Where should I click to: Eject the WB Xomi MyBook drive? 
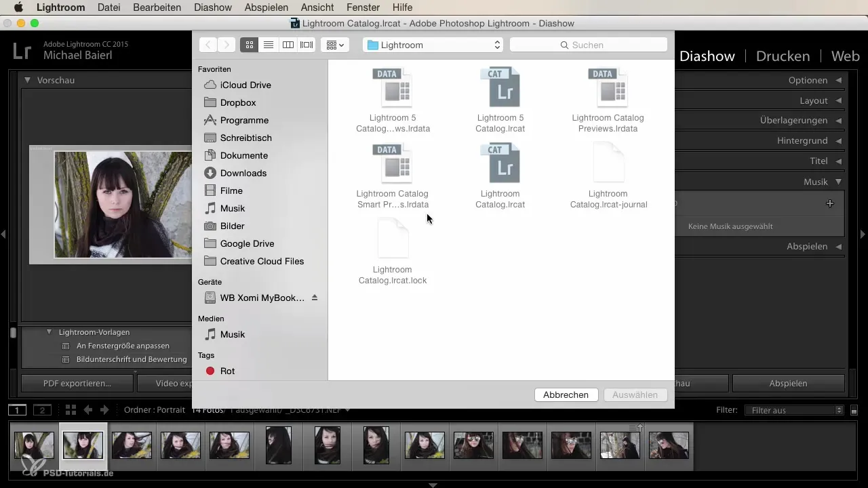[315, 298]
